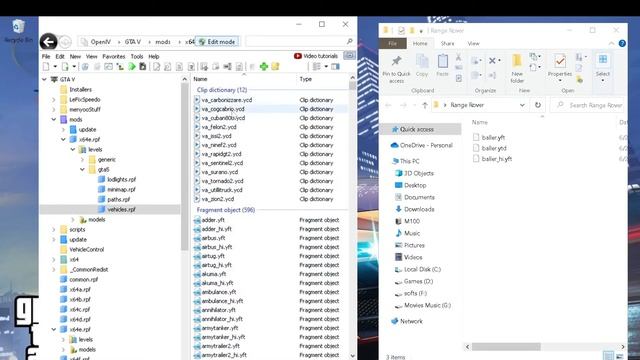The height and width of the screenshot is (360, 640).
Task: Open the File tab in Explorer
Action: click(x=393, y=43)
